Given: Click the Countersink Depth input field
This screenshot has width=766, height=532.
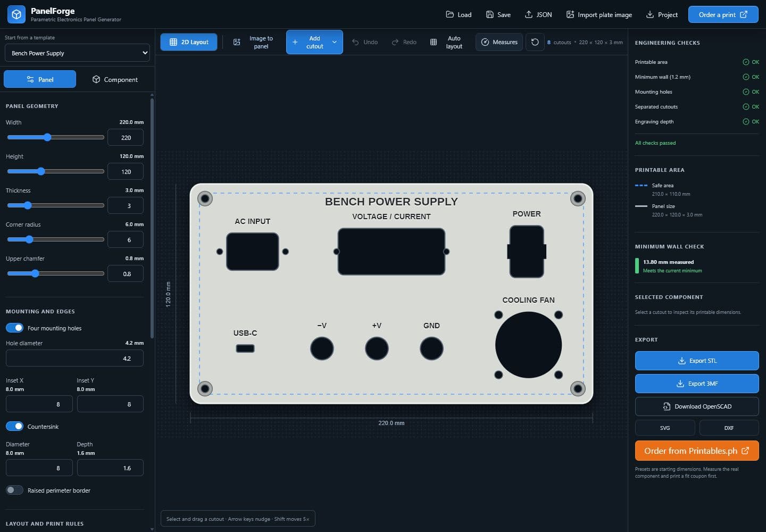Looking at the screenshot, I should point(110,468).
